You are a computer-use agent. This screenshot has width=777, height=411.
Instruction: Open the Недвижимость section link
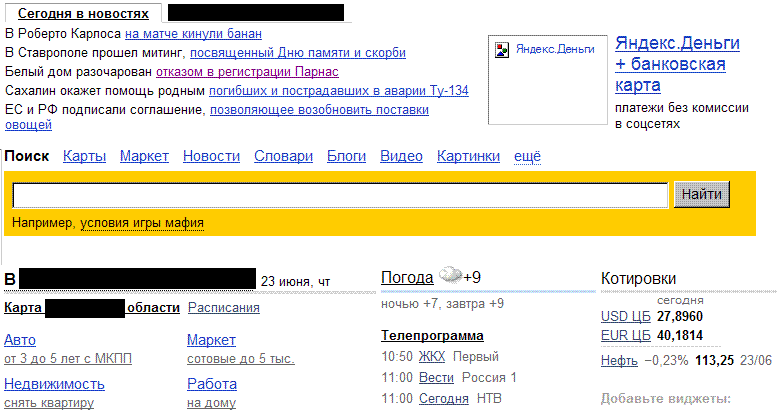[55, 384]
